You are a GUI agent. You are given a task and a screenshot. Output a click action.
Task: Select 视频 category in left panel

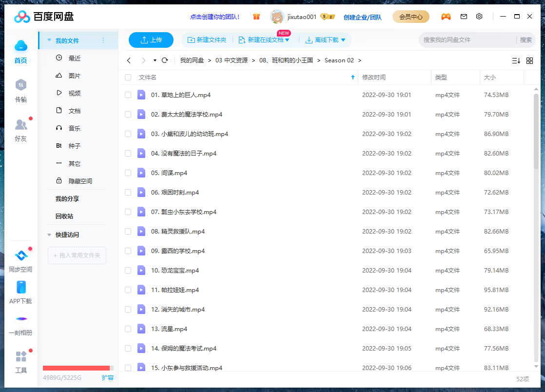pos(74,93)
